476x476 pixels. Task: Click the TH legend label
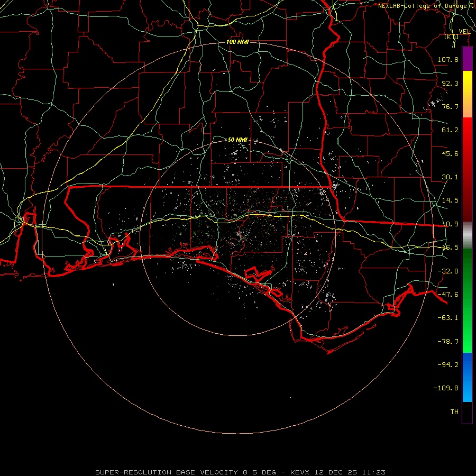(454, 412)
